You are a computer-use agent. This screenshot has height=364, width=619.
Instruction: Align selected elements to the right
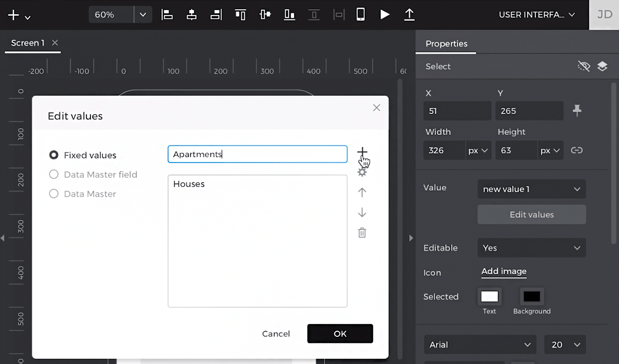[216, 15]
